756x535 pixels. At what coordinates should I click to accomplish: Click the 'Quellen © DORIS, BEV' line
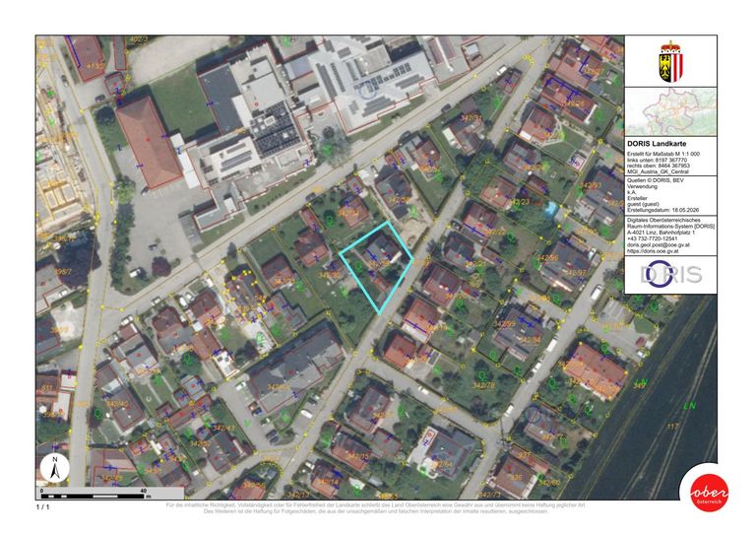[x=654, y=180]
